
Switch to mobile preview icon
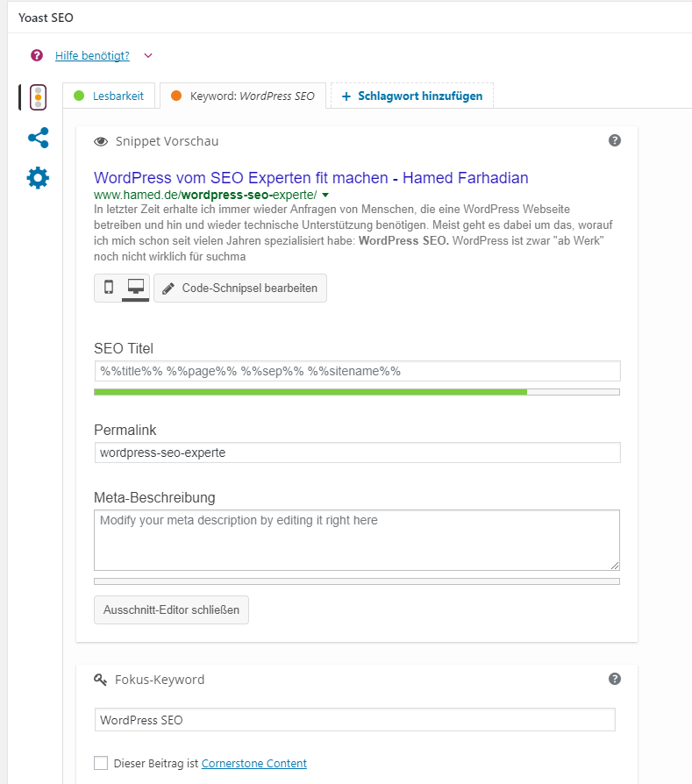(x=109, y=288)
